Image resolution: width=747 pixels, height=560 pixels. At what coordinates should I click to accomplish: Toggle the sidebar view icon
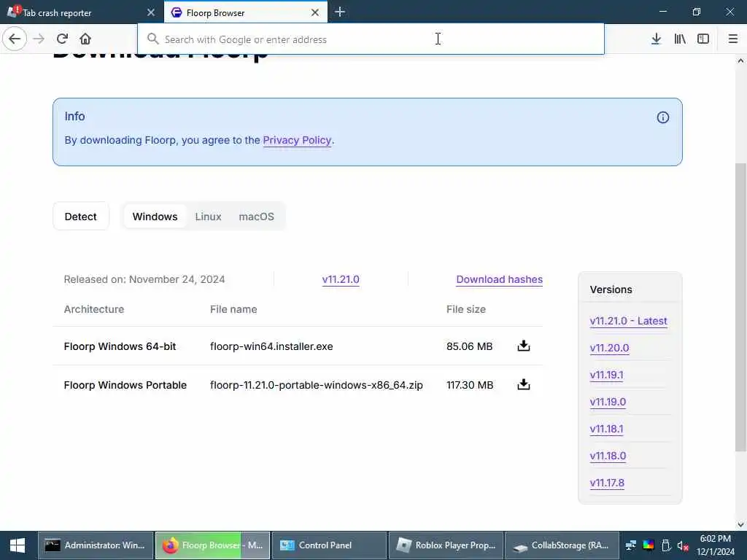pos(703,39)
